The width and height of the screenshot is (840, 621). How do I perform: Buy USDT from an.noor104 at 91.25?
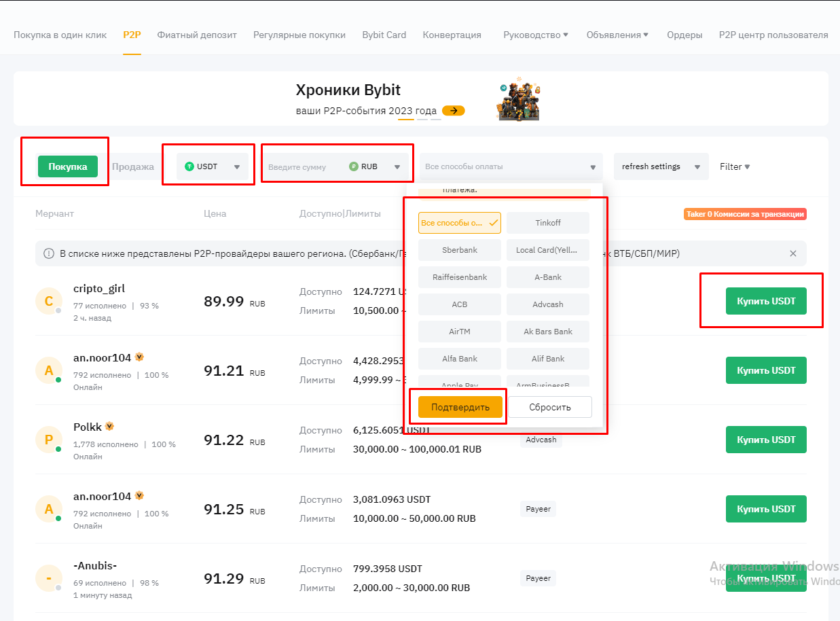click(x=766, y=509)
